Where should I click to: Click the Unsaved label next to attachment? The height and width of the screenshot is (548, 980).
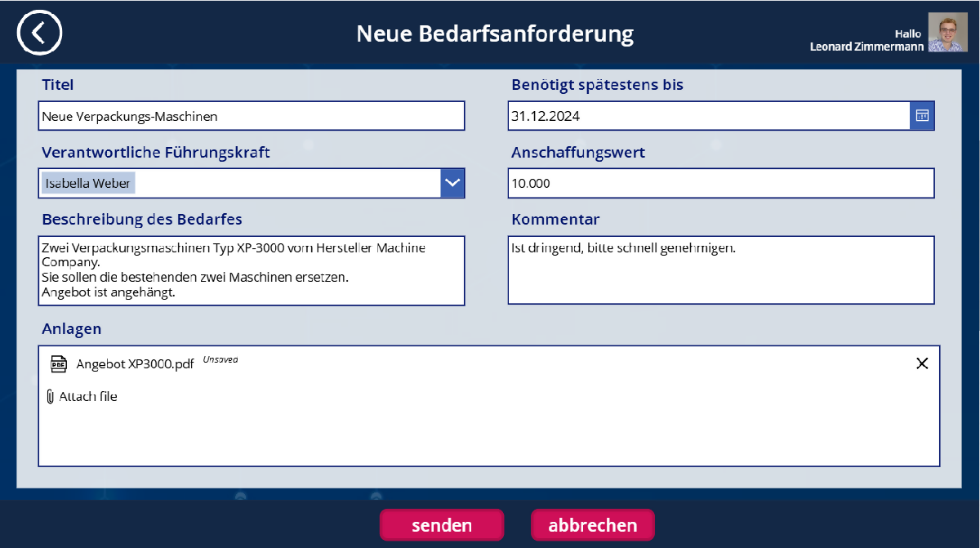(x=220, y=359)
